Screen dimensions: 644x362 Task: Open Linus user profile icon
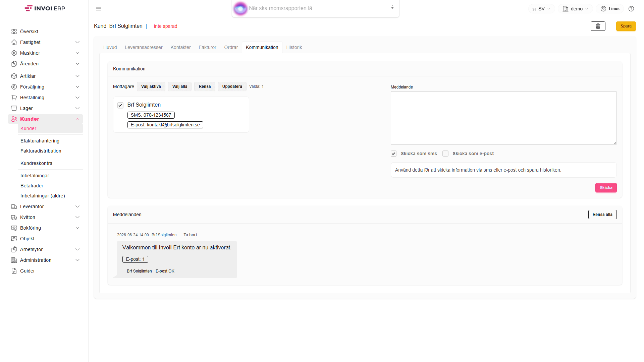point(603,9)
